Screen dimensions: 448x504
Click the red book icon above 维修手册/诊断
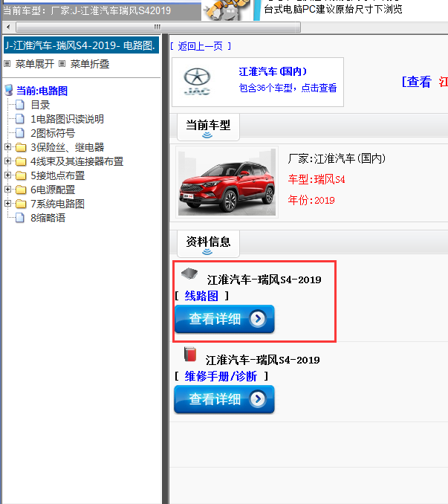tap(190, 354)
